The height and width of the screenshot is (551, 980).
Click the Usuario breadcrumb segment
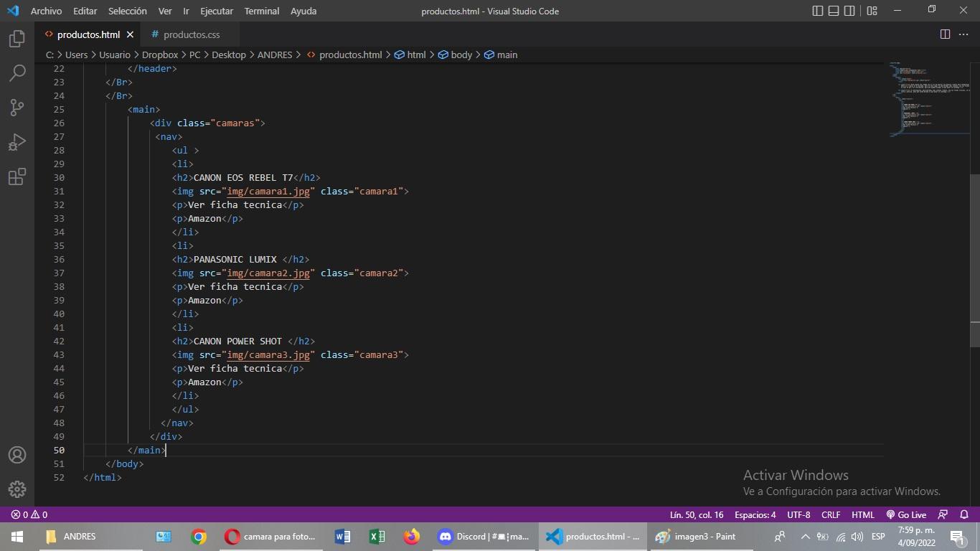[x=115, y=55]
